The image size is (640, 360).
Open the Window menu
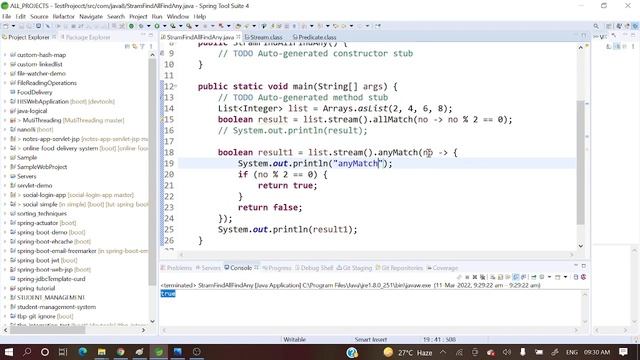178,16
